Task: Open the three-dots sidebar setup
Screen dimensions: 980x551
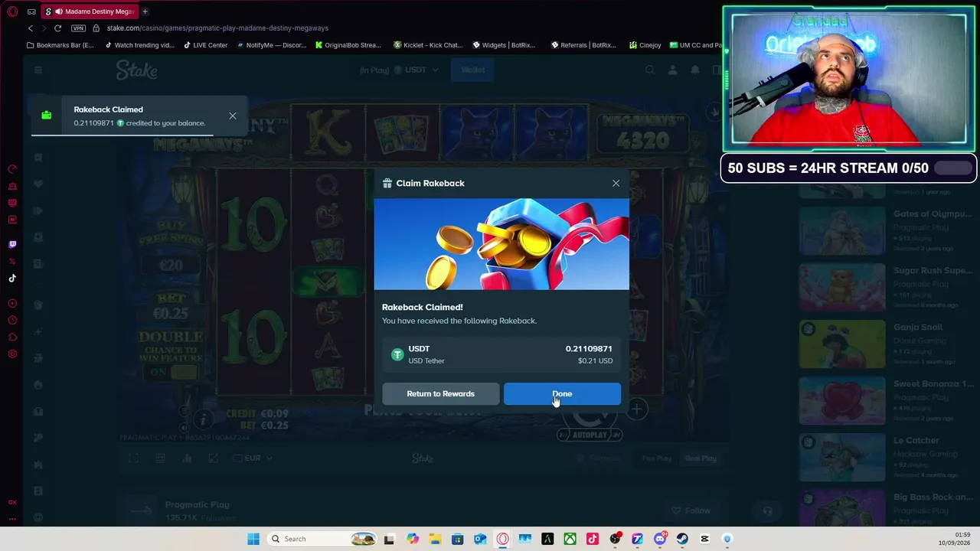Action: point(12,519)
